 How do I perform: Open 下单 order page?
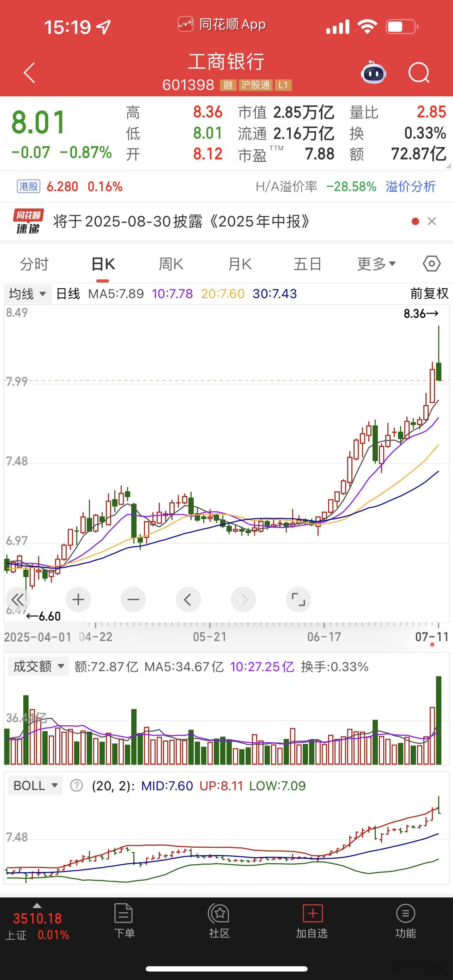point(124,921)
